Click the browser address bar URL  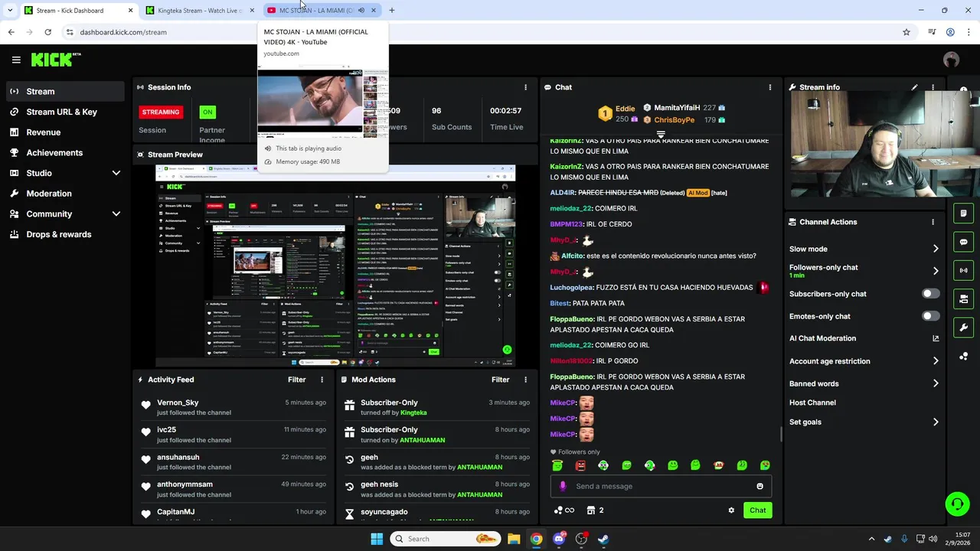(x=123, y=32)
